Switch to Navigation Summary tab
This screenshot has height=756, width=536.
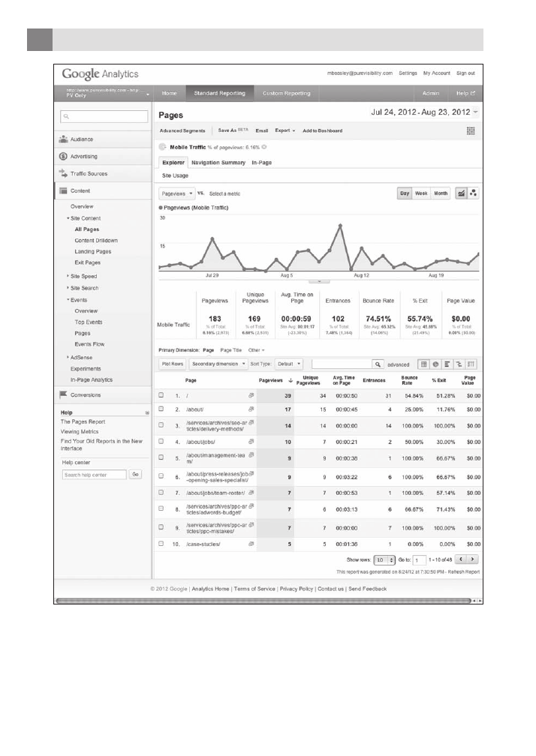coord(218,162)
